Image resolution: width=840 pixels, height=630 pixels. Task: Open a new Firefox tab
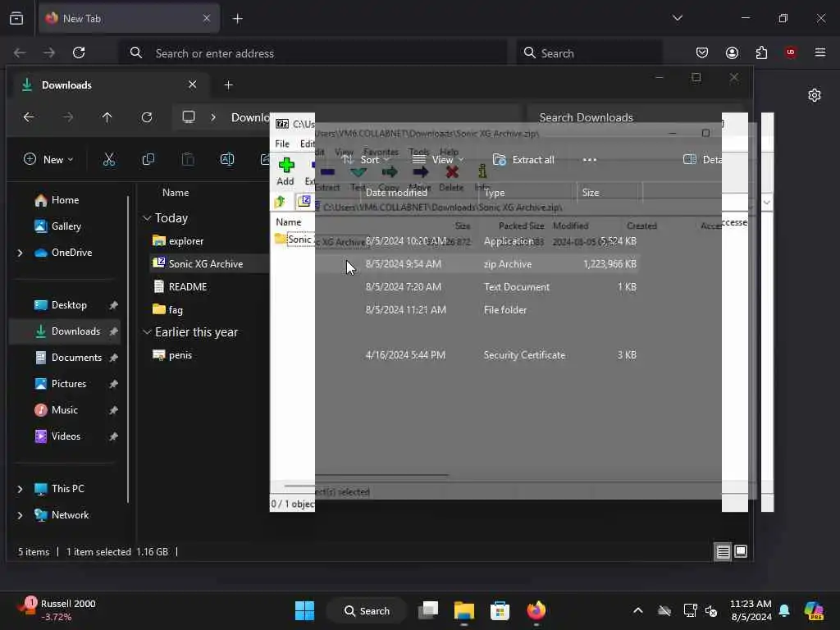coord(238,19)
